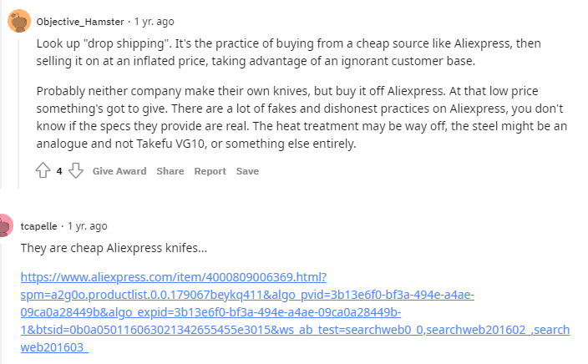
Task: Click 'They are cheap Aliexpress knifes' text
Action: [x=114, y=248]
